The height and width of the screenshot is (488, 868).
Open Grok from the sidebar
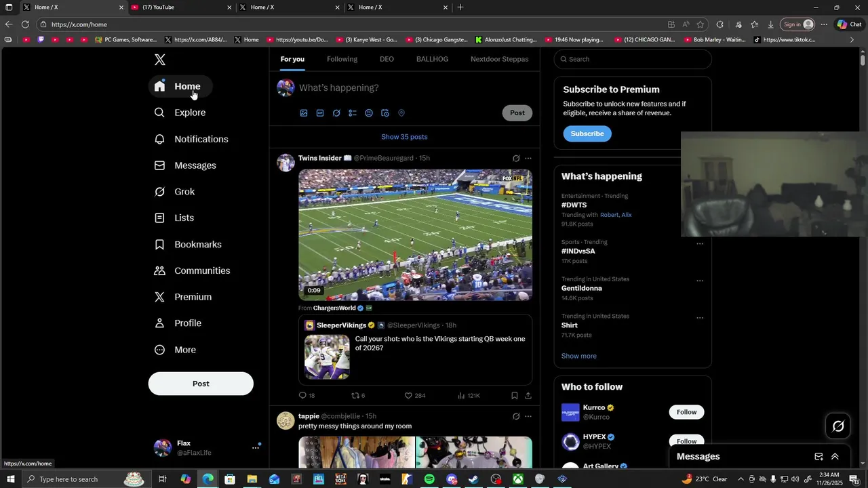coord(174,192)
